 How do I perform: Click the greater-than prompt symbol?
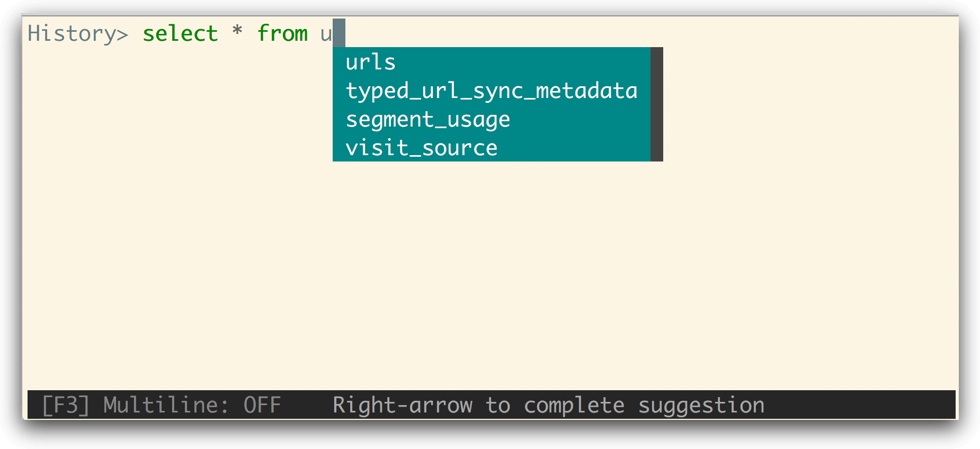(122, 34)
